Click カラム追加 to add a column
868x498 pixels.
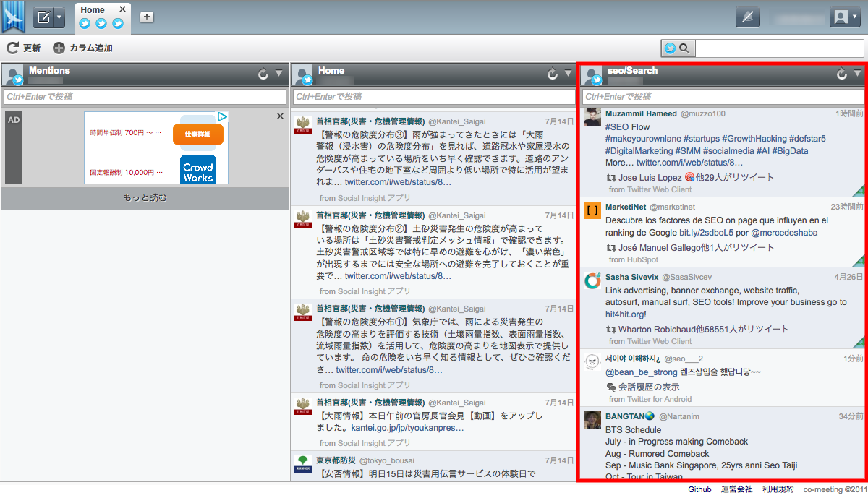pyautogui.click(x=82, y=48)
